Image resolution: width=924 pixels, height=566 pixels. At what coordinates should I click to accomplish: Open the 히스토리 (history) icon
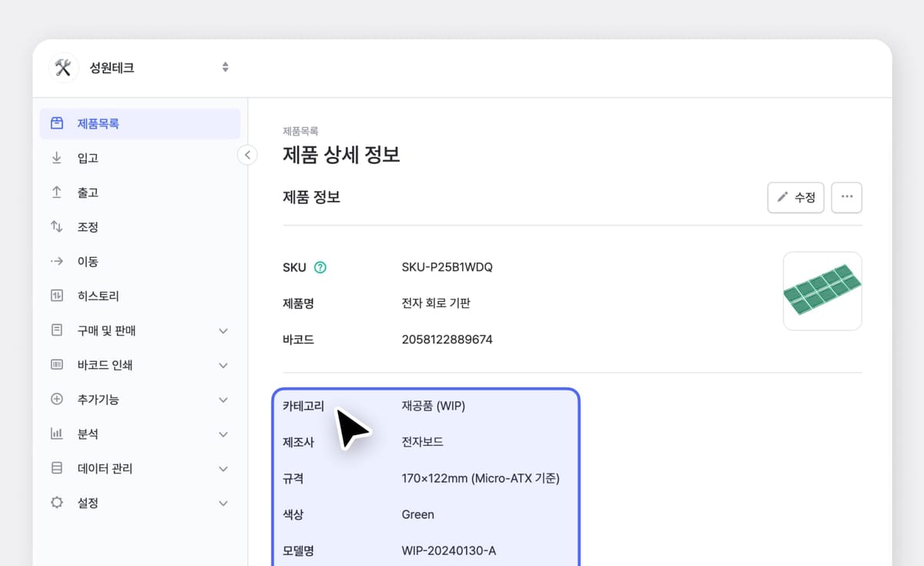pos(56,296)
